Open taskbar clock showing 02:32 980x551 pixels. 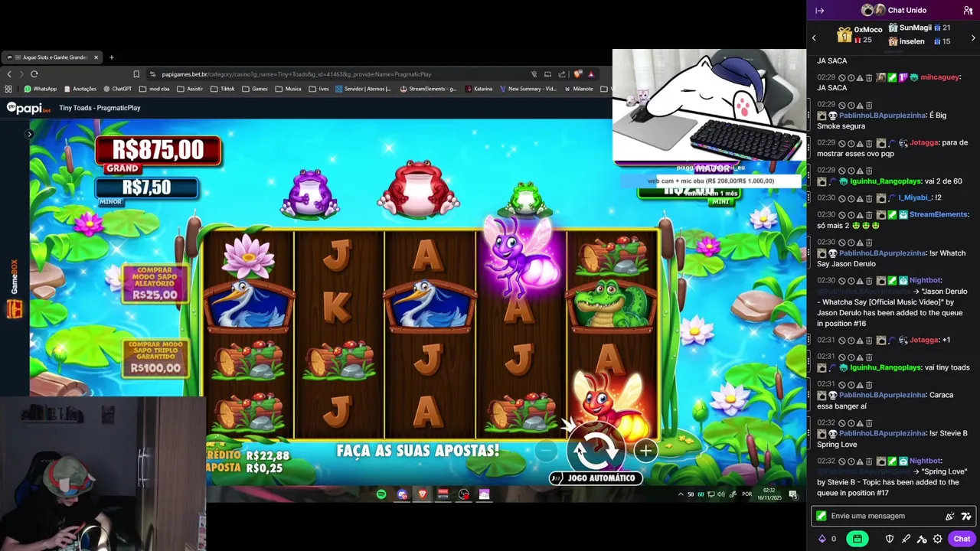769,494
